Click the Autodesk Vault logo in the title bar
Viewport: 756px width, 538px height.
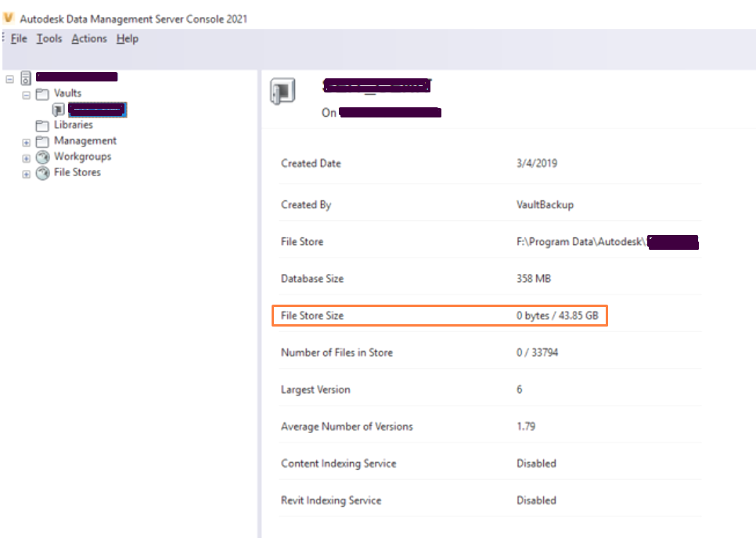click(8, 18)
